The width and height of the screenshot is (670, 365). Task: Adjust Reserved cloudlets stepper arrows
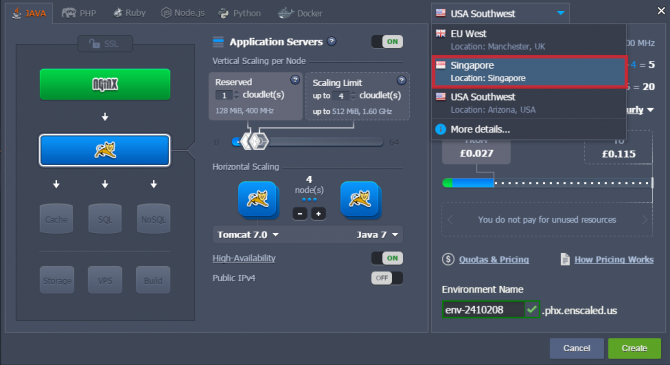pos(237,95)
